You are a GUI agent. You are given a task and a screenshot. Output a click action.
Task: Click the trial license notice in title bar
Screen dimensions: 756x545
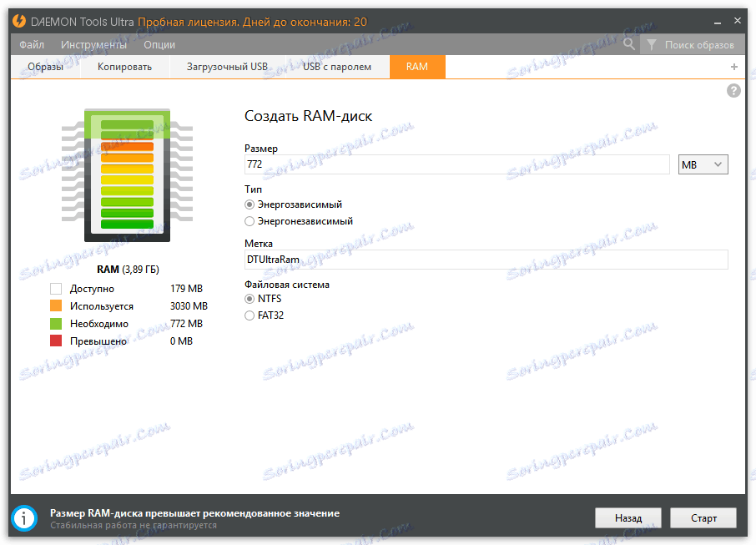(x=252, y=22)
